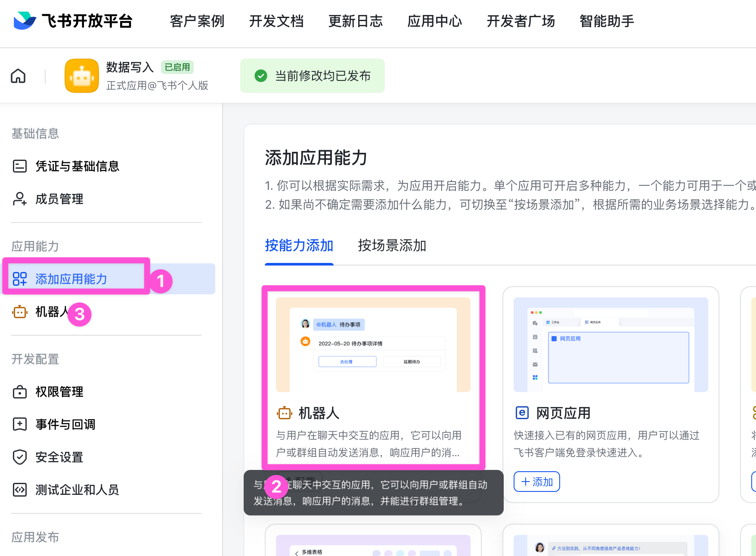
Task: Click the 网页应用 card title icon
Action: (x=522, y=413)
